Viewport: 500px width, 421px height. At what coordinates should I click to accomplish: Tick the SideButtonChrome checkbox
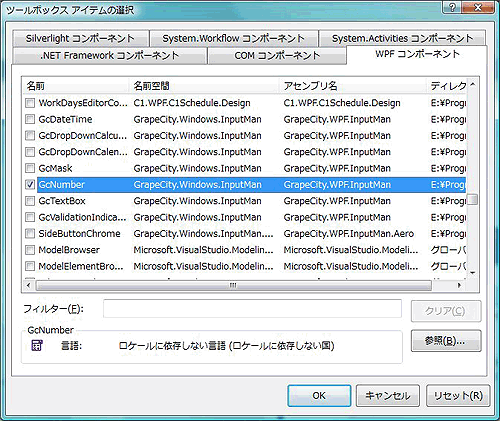pos(30,234)
